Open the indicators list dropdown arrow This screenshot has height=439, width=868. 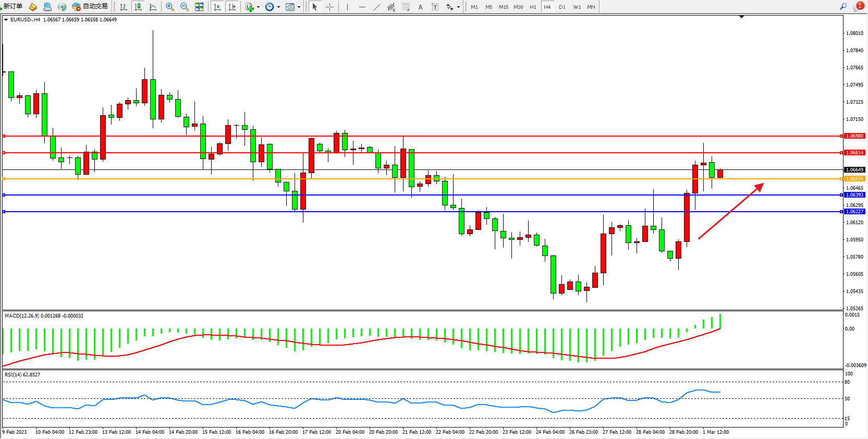click(258, 7)
